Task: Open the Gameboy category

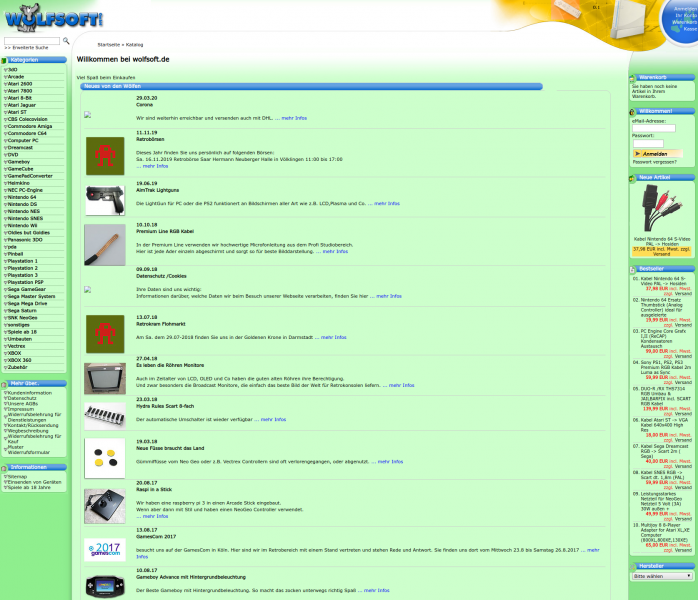Action: pyautogui.click(x=19, y=162)
